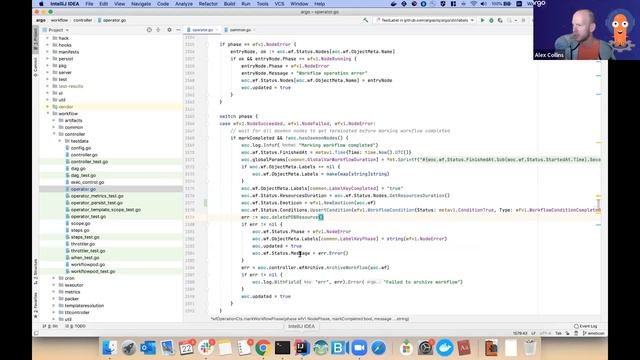Open the Favorites side tool window
The height and width of the screenshot is (360, 640).
pos(36,305)
